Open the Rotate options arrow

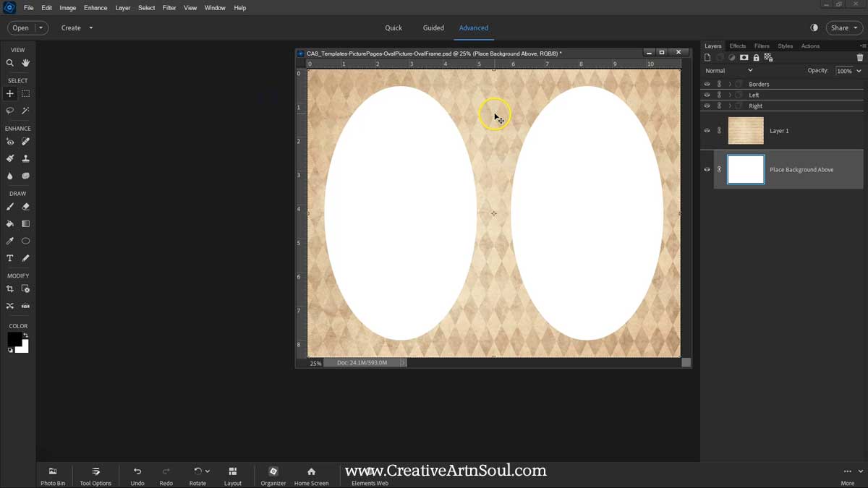(x=208, y=471)
